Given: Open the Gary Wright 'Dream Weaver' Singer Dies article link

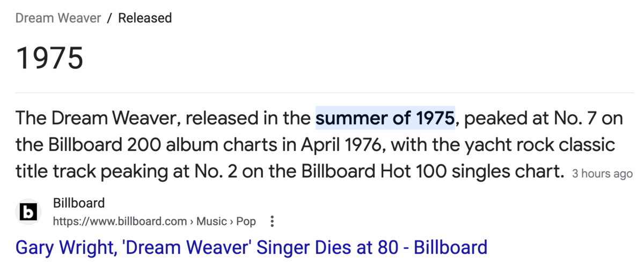Looking at the screenshot, I should [251, 247].
